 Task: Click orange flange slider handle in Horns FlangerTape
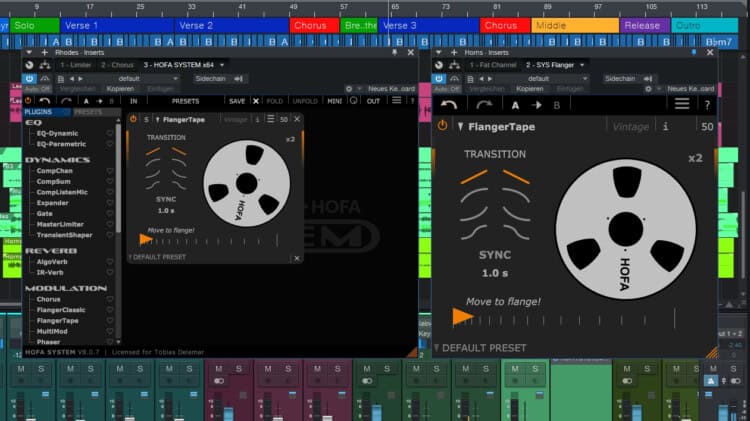[x=462, y=317]
